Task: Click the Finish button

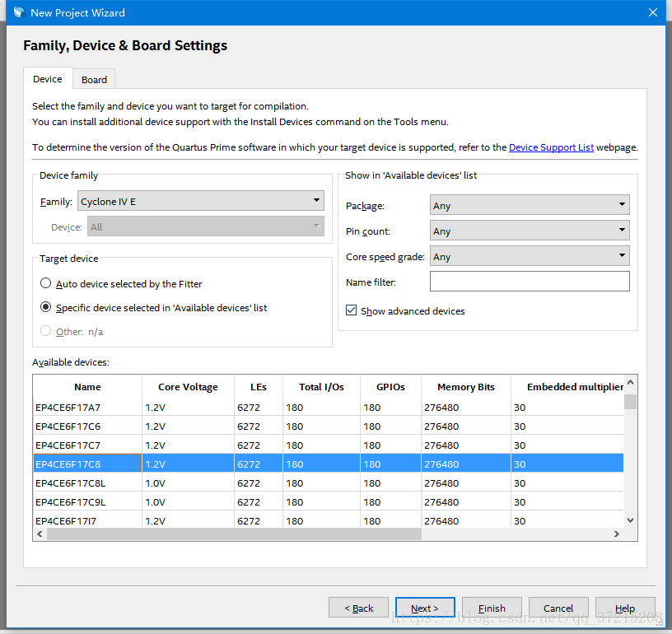Action: [x=492, y=608]
